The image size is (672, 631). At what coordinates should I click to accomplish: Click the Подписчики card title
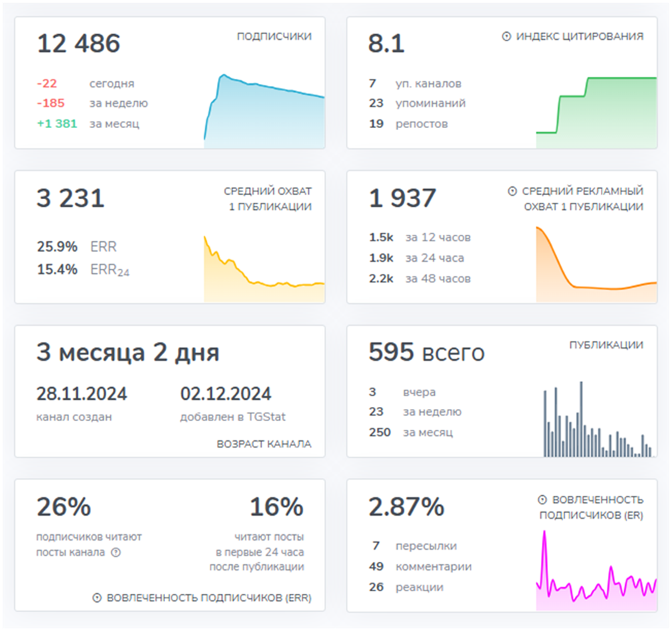[274, 36]
